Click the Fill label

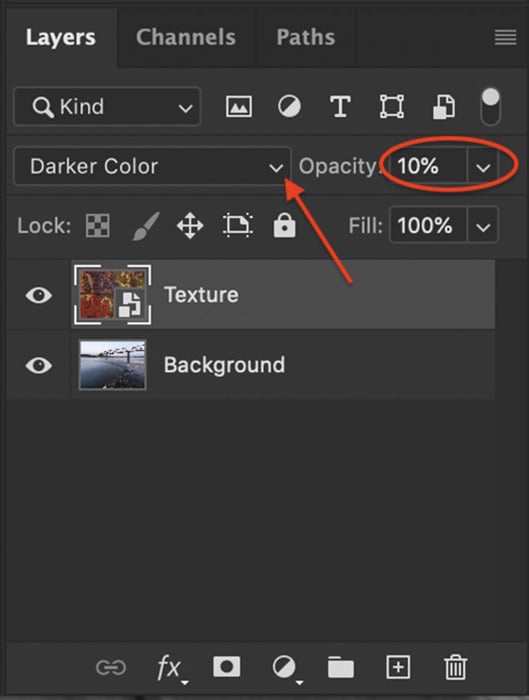(366, 225)
